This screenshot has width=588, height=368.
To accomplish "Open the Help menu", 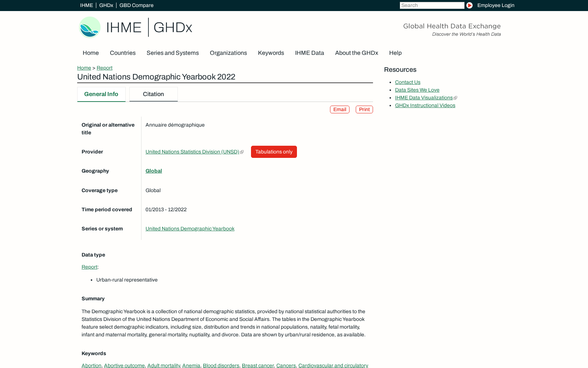I will [x=395, y=53].
